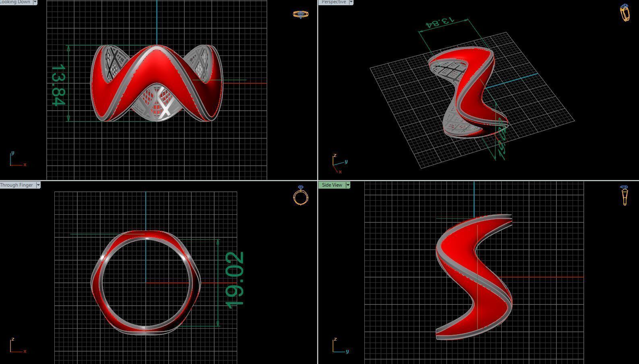
Task: Select the 13.84 dimension in Looking Down view
Action: tap(58, 85)
